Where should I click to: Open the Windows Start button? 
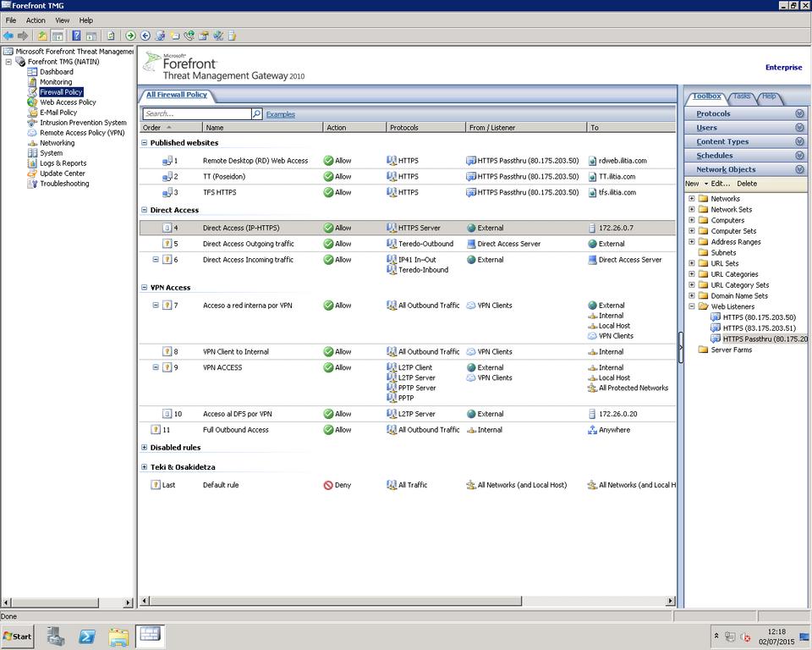point(17,636)
